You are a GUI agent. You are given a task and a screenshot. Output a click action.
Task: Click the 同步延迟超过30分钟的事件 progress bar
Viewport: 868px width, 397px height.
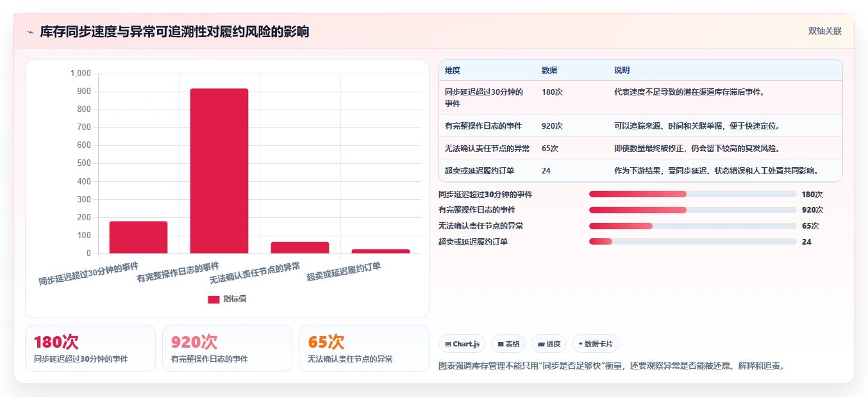tap(692, 194)
